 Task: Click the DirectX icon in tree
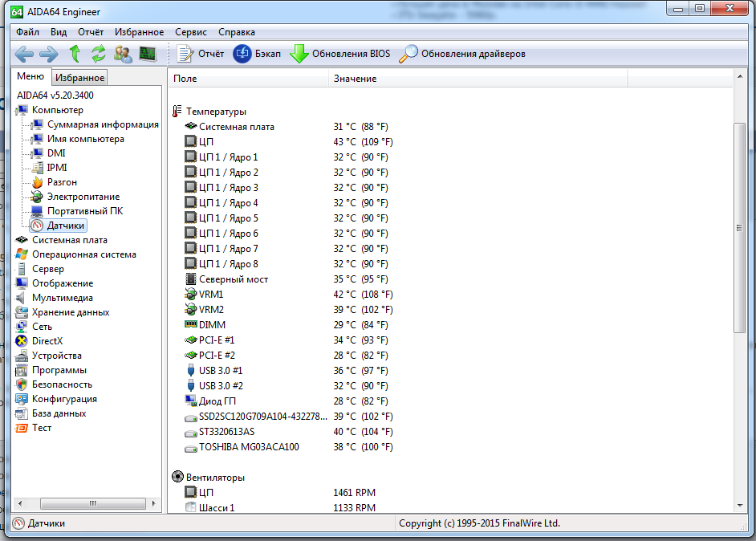[x=22, y=341]
